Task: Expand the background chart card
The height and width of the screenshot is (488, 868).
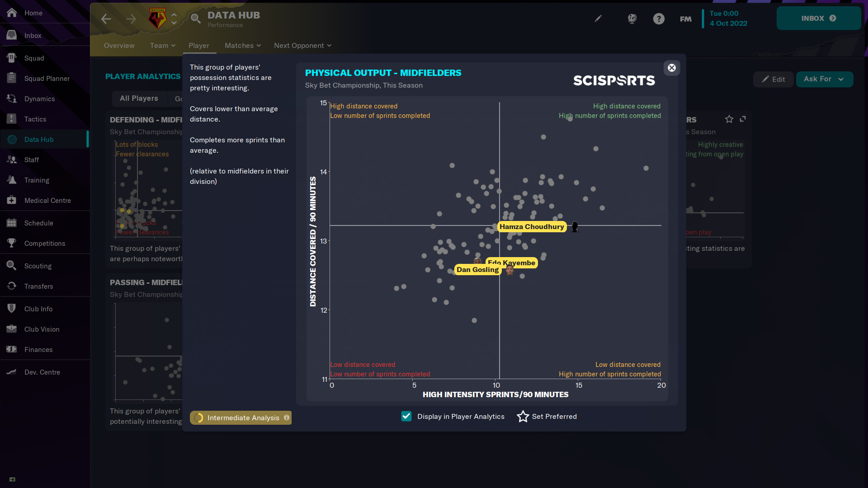Action: tap(742, 119)
